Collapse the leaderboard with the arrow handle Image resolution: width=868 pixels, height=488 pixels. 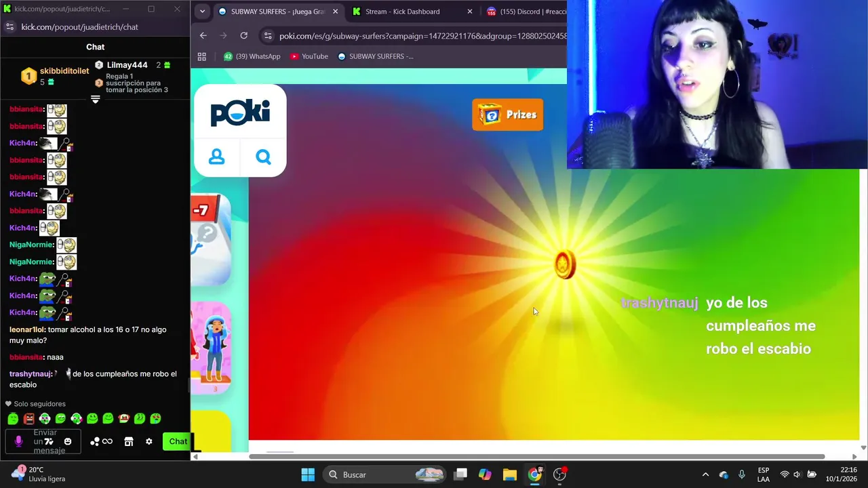click(96, 99)
